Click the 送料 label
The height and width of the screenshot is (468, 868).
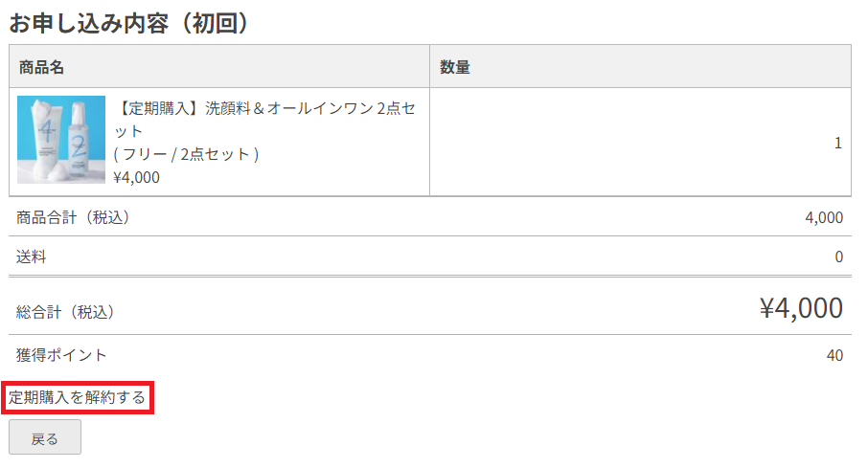tap(32, 256)
